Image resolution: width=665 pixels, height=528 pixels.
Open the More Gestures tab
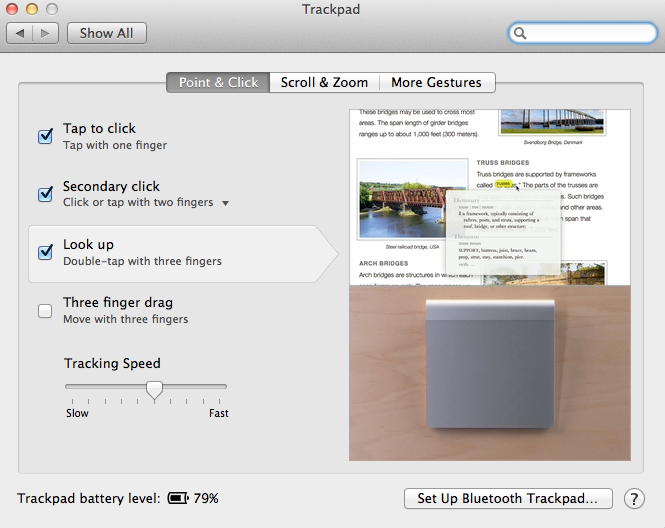point(437,82)
